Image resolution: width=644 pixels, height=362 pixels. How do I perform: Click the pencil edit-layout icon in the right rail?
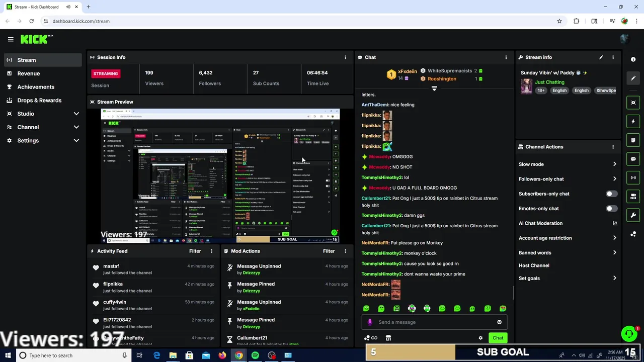click(x=633, y=78)
